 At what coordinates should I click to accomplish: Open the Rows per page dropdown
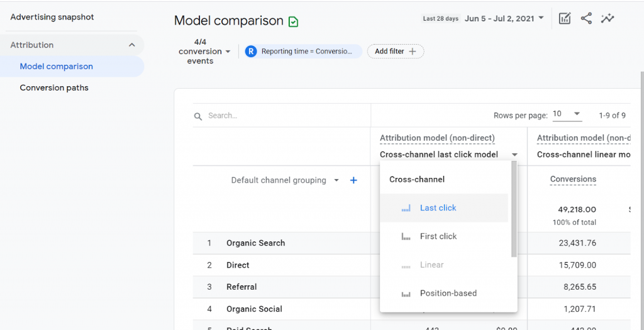click(567, 114)
